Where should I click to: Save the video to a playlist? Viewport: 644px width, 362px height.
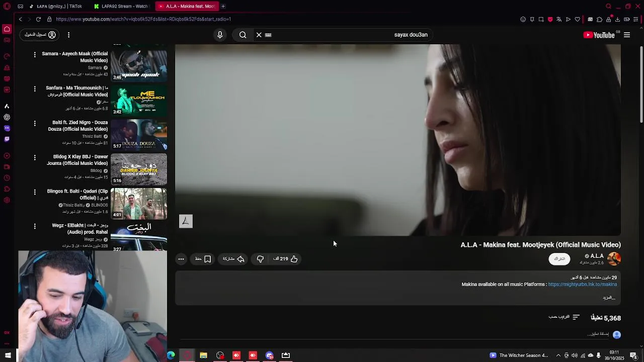click(203, 259)
